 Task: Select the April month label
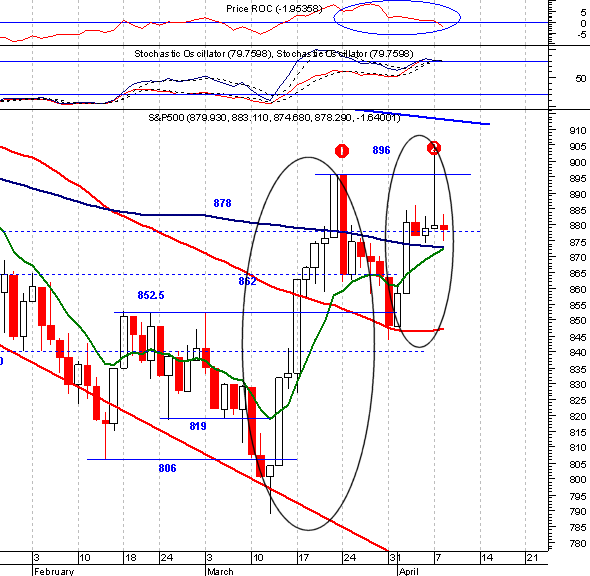409,571
